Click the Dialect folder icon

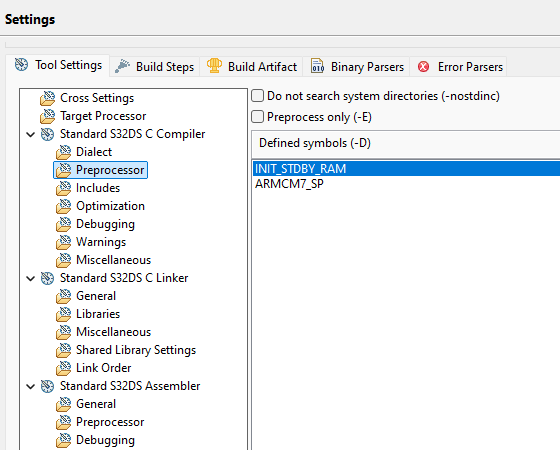click(64, 152)
